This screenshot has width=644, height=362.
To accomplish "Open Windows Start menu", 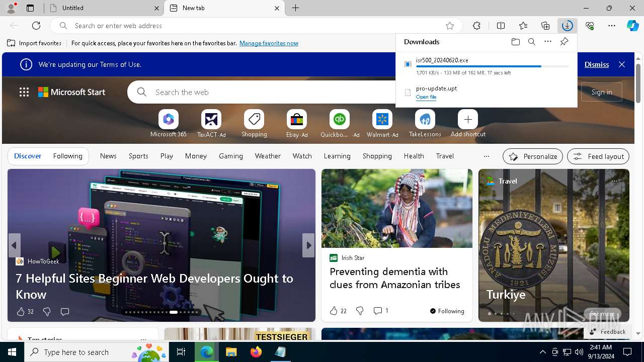I will click(x=12, y=352).
